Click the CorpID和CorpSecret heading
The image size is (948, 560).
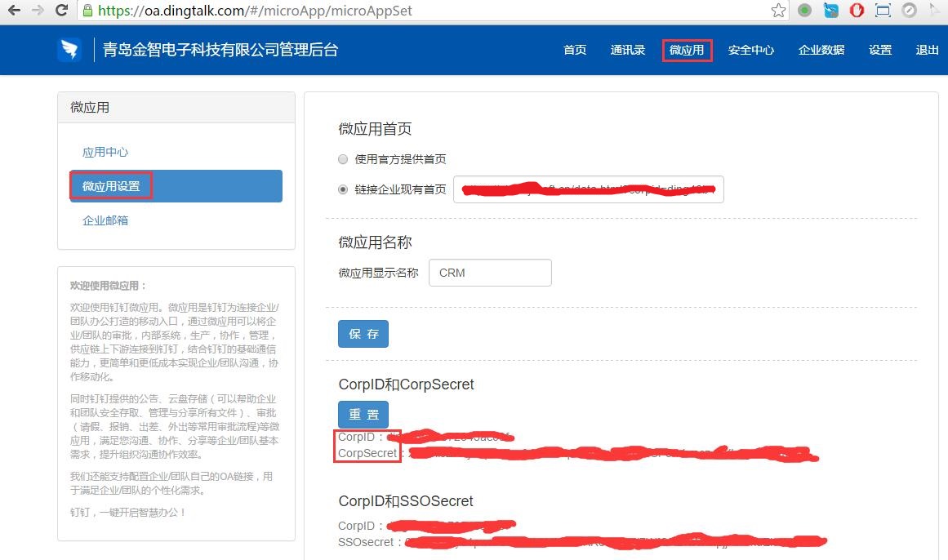pyautogui.click(x=407, y=384)
